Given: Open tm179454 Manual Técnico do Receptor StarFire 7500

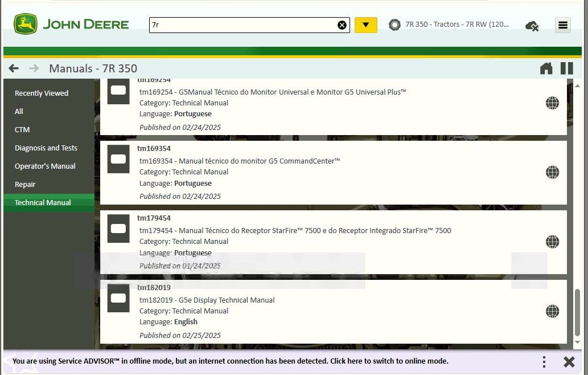Looking at the screenshot, I should point(295,230).
